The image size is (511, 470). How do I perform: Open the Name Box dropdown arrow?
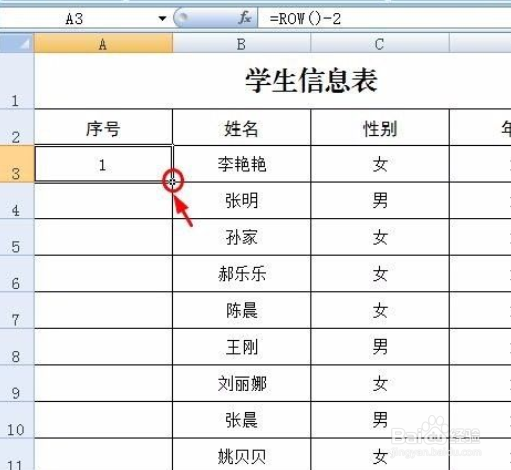tap(162, 18)
